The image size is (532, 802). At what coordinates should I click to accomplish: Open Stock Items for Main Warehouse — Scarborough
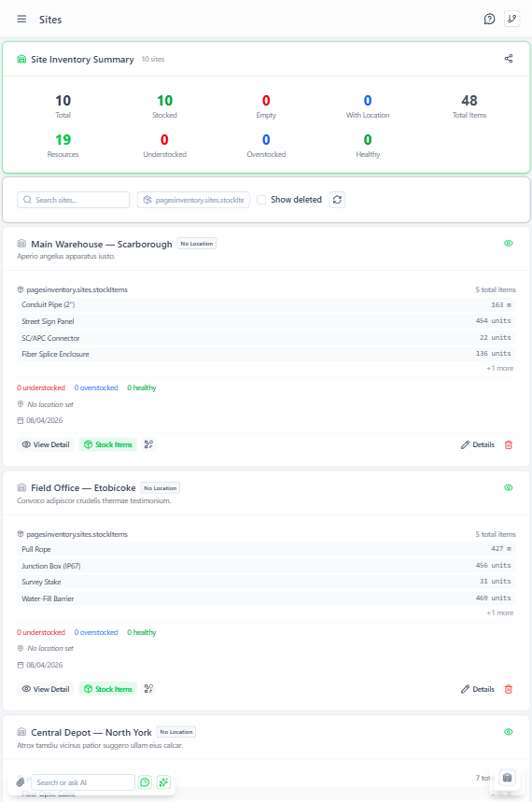pyautogui.click(x=107, y=444)
